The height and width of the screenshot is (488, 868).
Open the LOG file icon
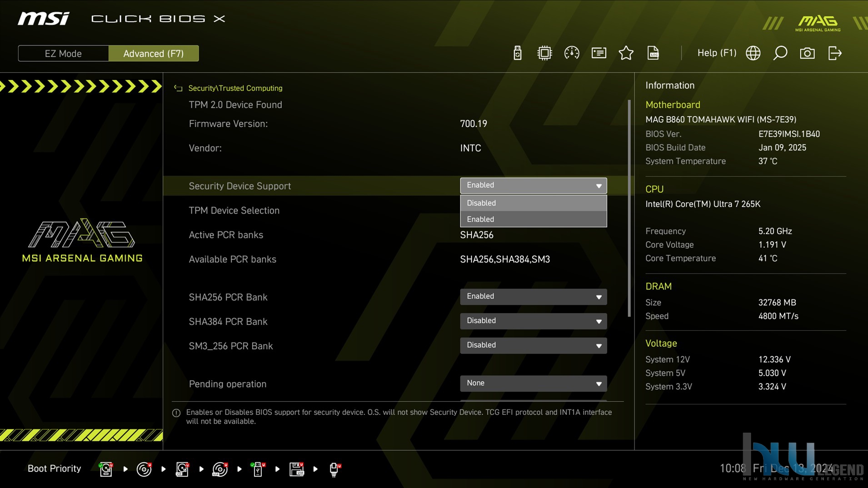pyautogui.click(x=653, y=53)
